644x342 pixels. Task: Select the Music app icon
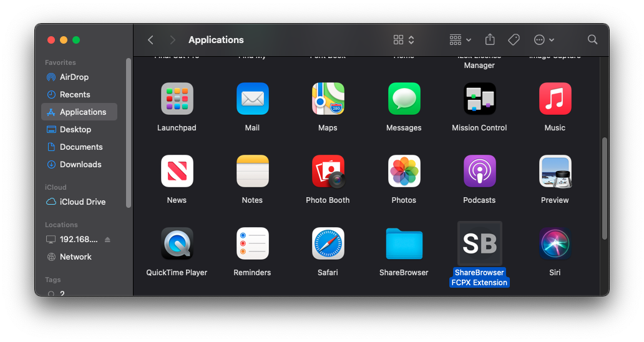[555, 99]
